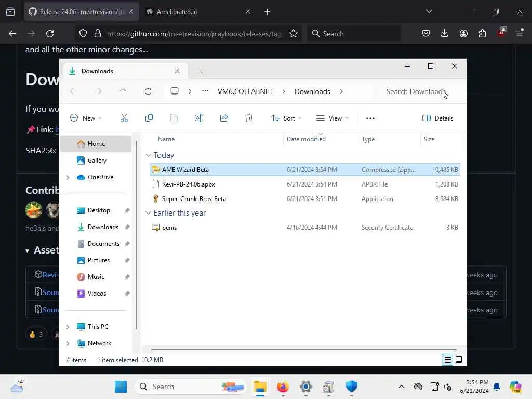532x399 pixels.
Task: Open the See more three-dots toolbar menu
Action: coord(370,118)
